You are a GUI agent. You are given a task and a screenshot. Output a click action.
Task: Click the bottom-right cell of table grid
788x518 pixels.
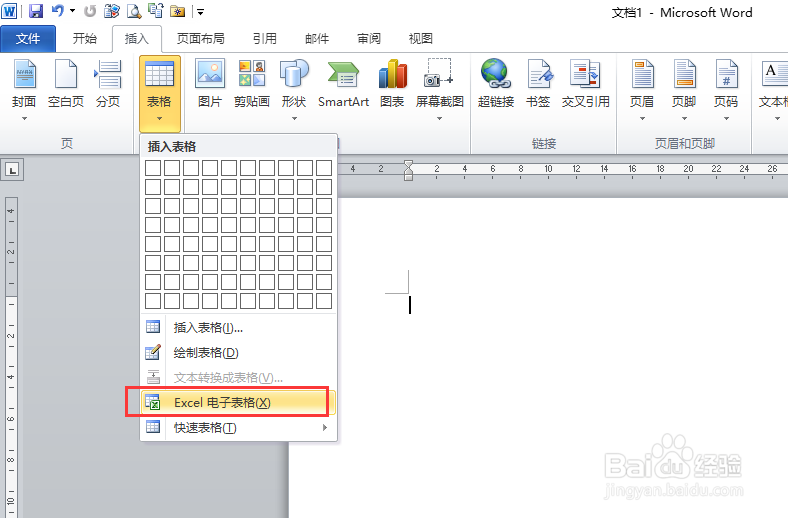click(x=324, y=301)
